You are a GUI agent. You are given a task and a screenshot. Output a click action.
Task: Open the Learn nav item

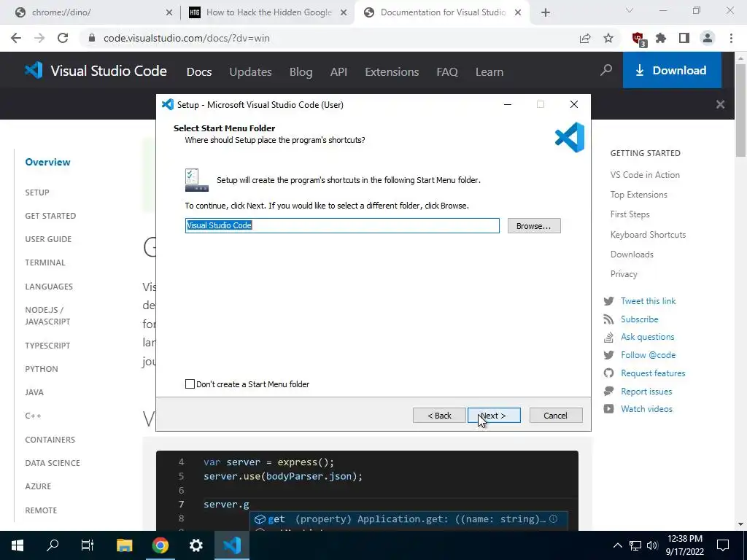[x=489, y=72]
